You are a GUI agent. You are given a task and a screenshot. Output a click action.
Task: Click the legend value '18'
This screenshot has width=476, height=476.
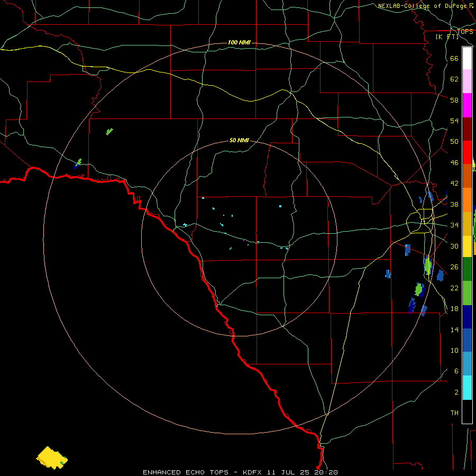[454, 309]
